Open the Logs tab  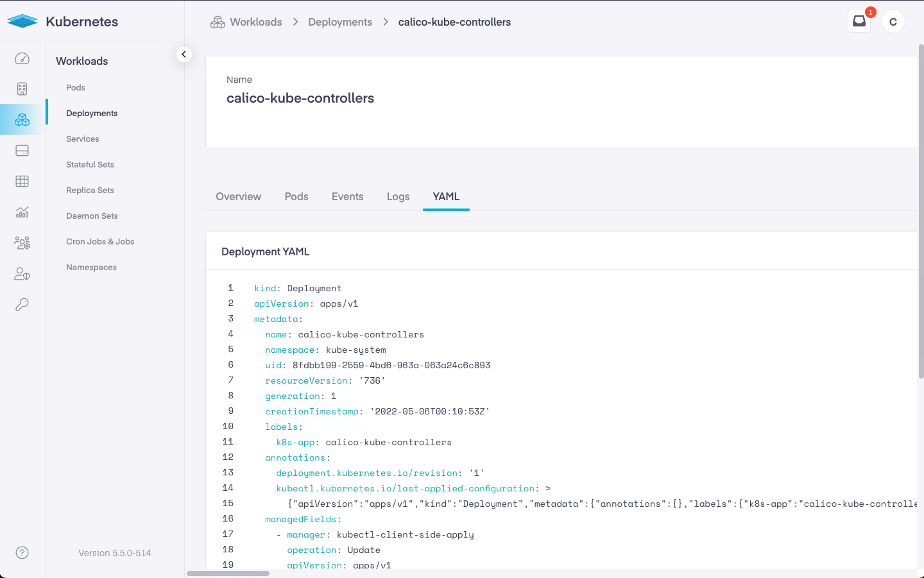(x=398, y=197)
